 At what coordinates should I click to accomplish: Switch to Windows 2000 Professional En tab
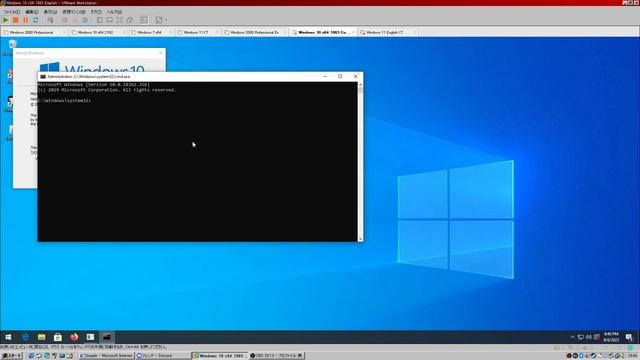click(x=254, y=32)
